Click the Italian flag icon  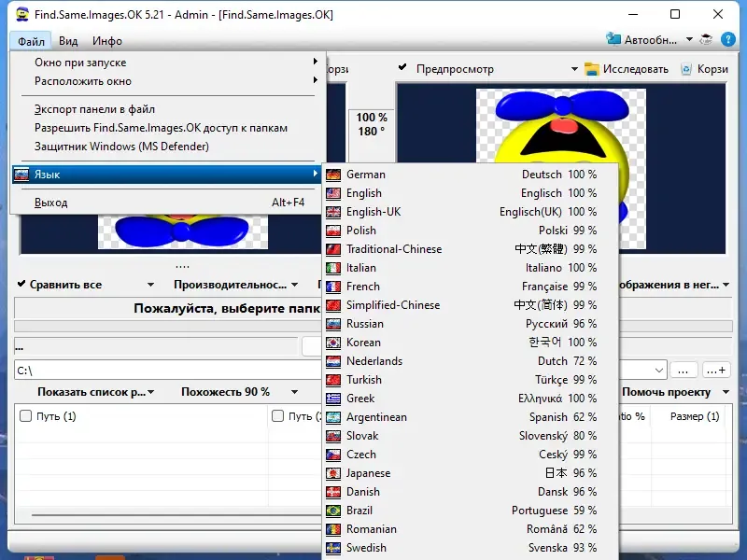pyautogui.click(x=333, y=268)
